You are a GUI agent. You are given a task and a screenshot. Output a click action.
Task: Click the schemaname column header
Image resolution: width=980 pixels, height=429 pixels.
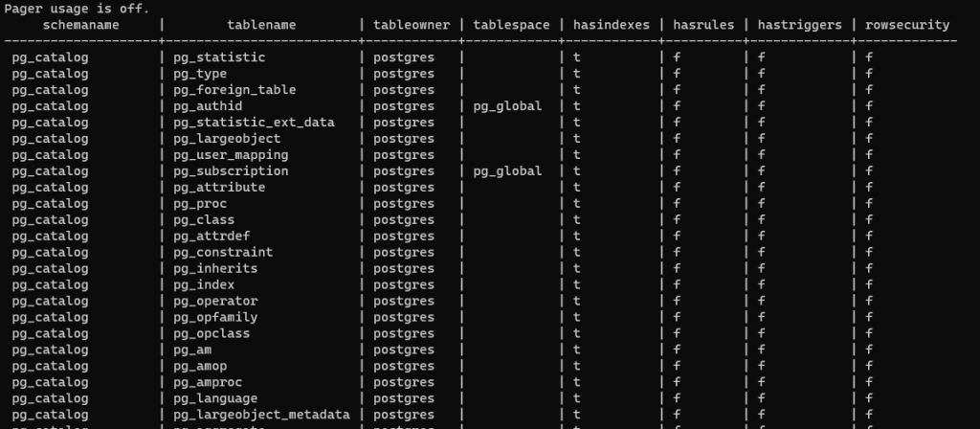point(80,25)
